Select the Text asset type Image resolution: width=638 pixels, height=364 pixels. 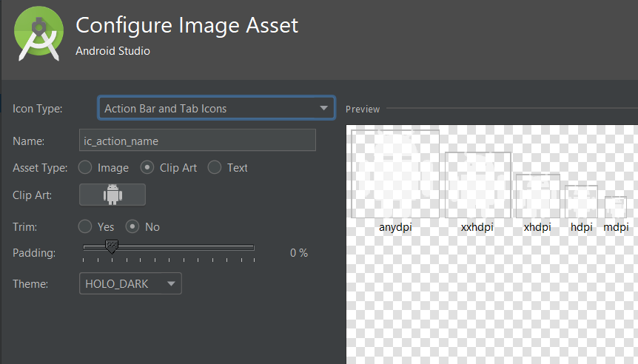tap(215, 168)
